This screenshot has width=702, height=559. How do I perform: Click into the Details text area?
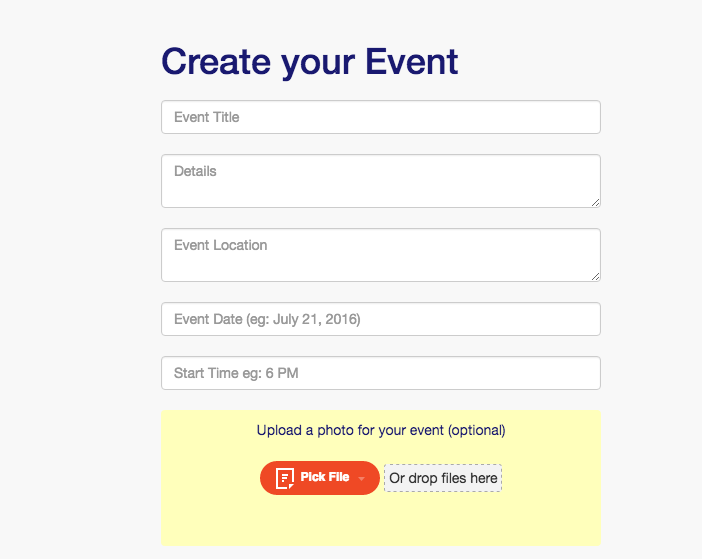[x=380, y=181]
